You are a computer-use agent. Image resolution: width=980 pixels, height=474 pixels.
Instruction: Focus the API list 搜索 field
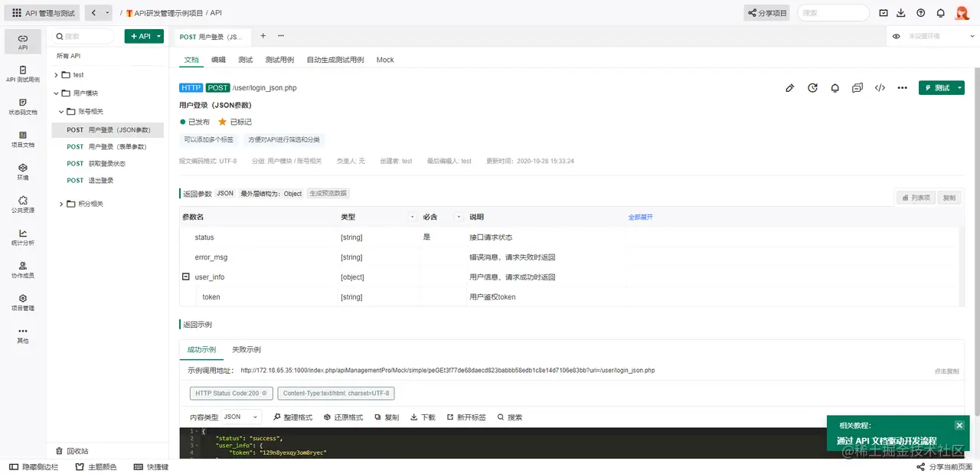[x=83, y=36]
